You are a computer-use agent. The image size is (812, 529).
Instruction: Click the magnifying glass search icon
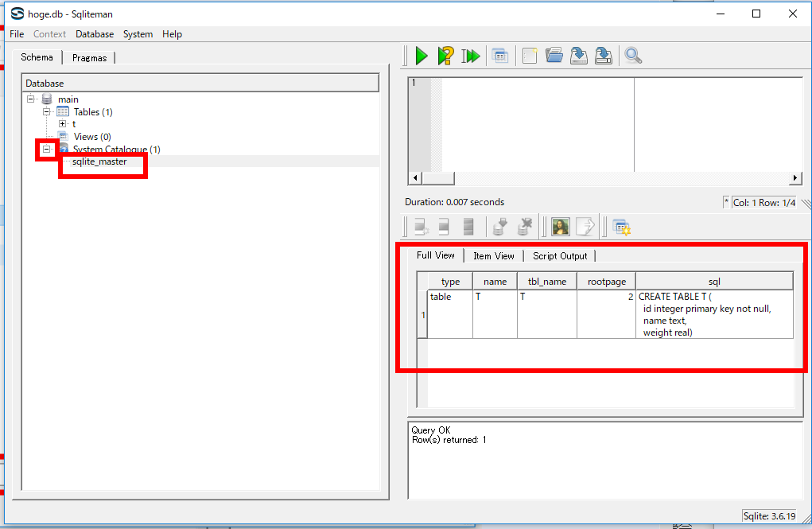[633, 56]
